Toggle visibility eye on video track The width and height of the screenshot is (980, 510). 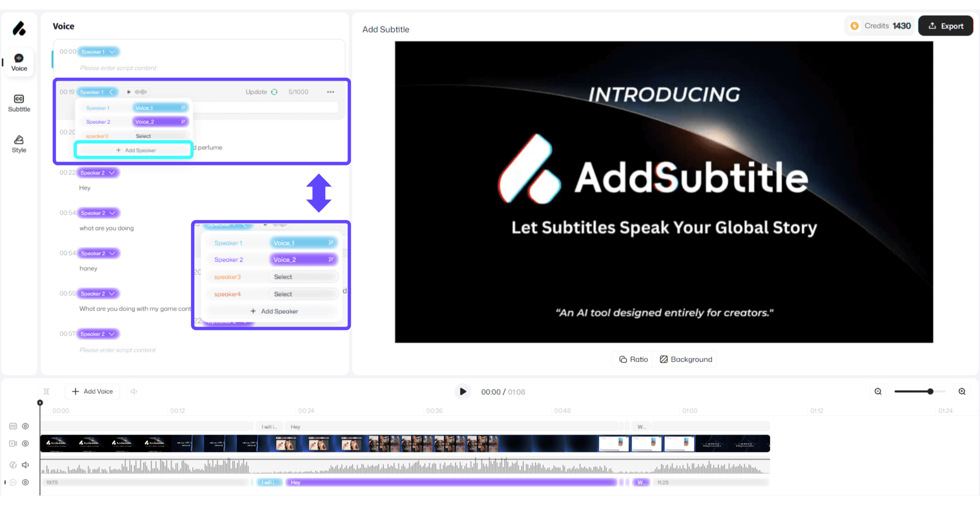click(x=26, y=444)
